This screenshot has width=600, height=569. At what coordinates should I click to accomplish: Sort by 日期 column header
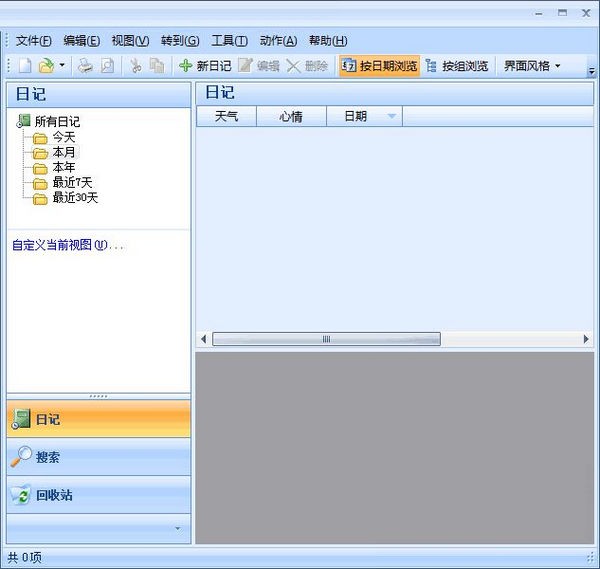(364, 116)
